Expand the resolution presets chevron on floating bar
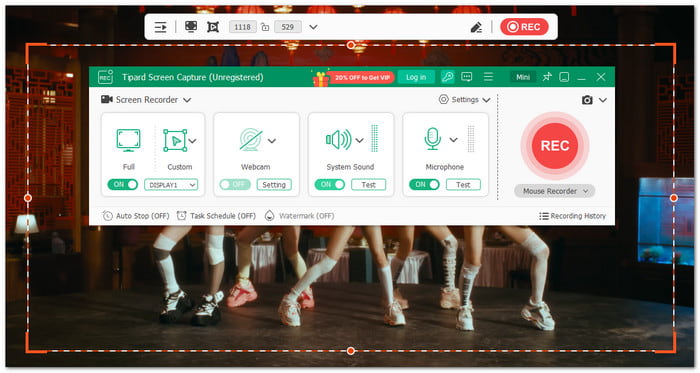Image resolution: width=700 pixels, height=373 pixels. (313, 27)
